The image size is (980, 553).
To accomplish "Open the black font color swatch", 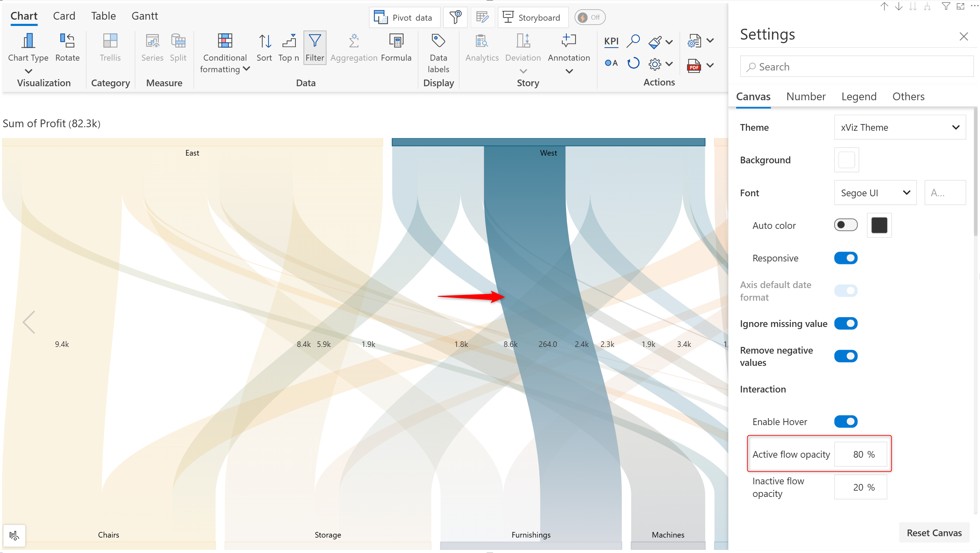I will [x=879, y=225].
